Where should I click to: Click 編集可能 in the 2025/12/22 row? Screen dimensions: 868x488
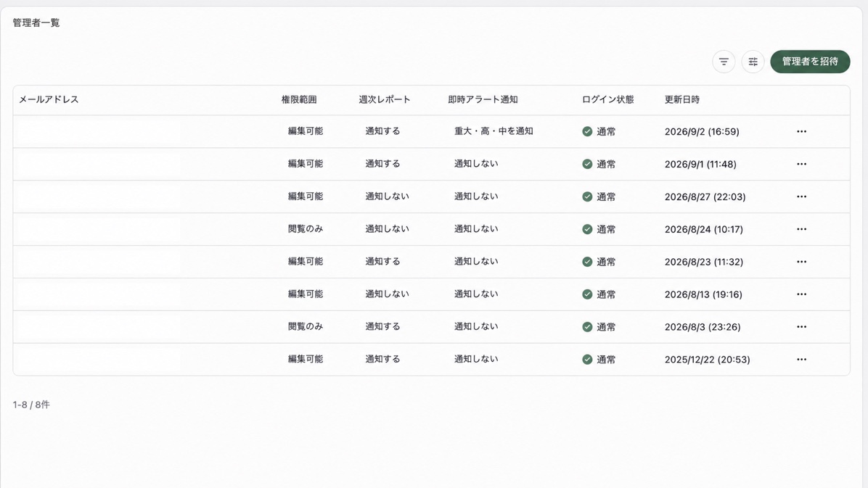(x=306, y=359)
